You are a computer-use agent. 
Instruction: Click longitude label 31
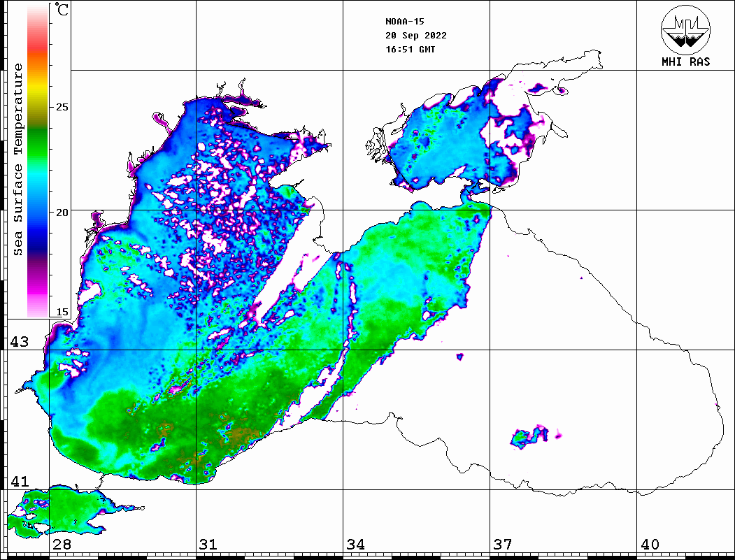(208, 545)
